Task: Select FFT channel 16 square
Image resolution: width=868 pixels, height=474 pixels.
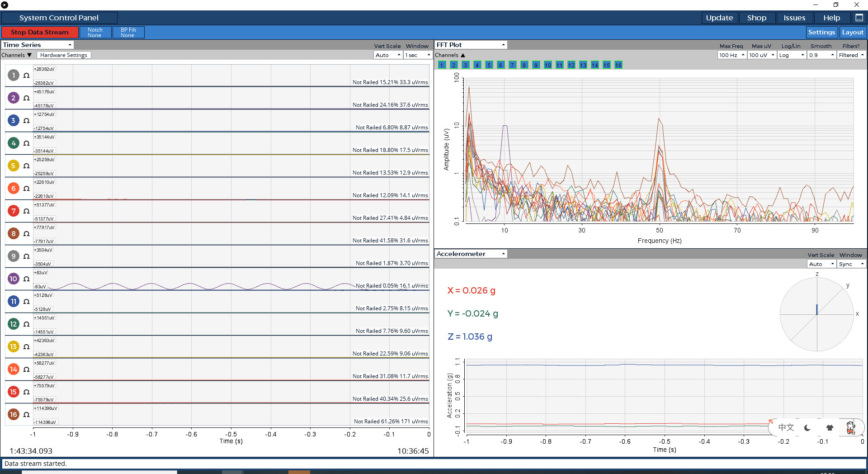Action: (x=618, y=65)
